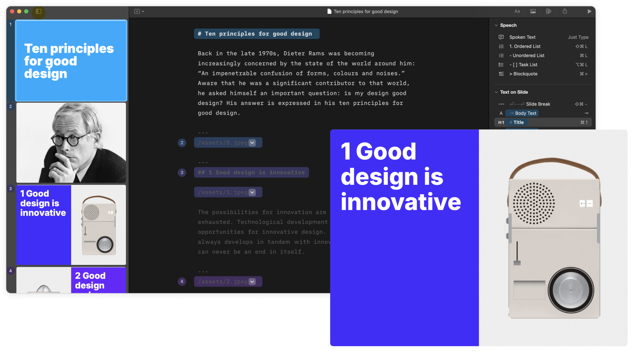Click the Ordered List icon
The width and height of the screenshot is (644, 362).
click(501, 46)
